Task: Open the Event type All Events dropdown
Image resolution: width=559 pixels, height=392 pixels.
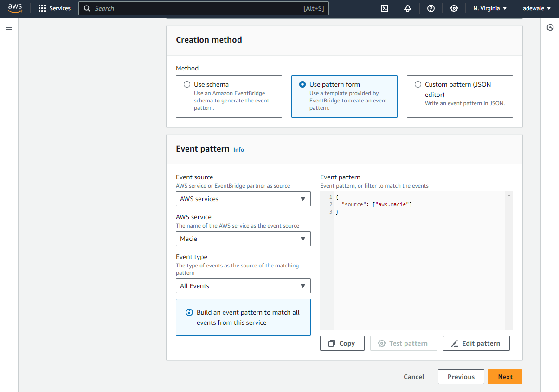Action: pyautogui.click(x=243, y=286)
